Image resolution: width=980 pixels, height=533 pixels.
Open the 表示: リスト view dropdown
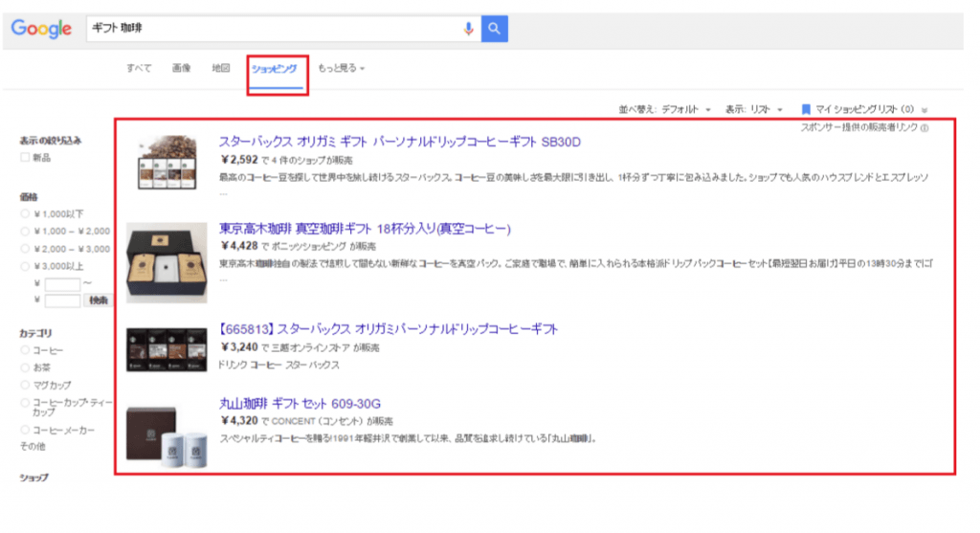[754, 109]
